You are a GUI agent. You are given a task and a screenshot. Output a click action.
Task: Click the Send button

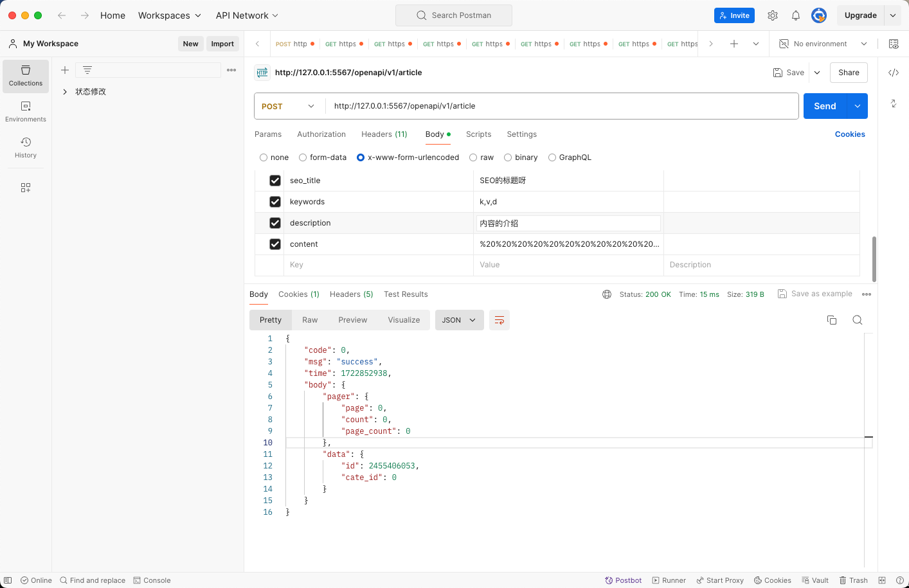pyautogui.click(x=825, y=106)
